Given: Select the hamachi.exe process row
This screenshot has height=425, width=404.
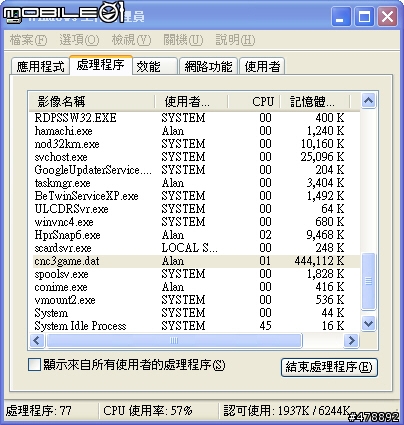Looking at the screenshot, I should click(194, 131).
